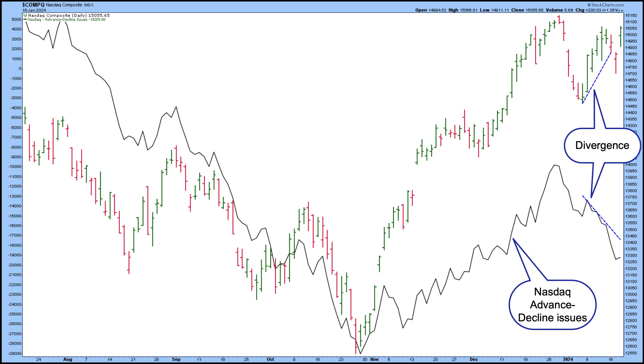Click the Sep label on the time axis

pos(176,359)
